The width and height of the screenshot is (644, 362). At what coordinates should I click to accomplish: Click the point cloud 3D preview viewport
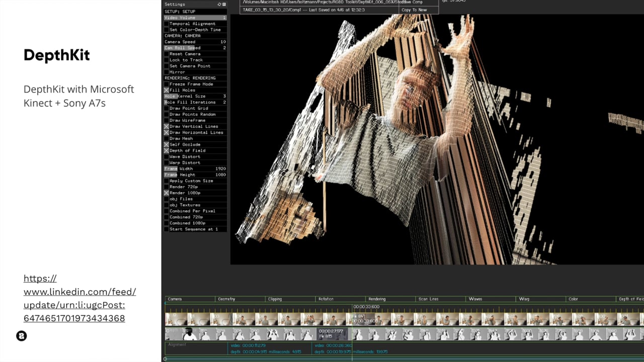coord(437,139)
